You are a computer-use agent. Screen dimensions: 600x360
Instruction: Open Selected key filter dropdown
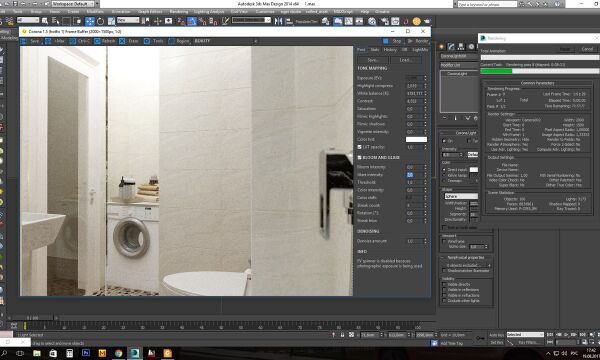tap(525, 335)
